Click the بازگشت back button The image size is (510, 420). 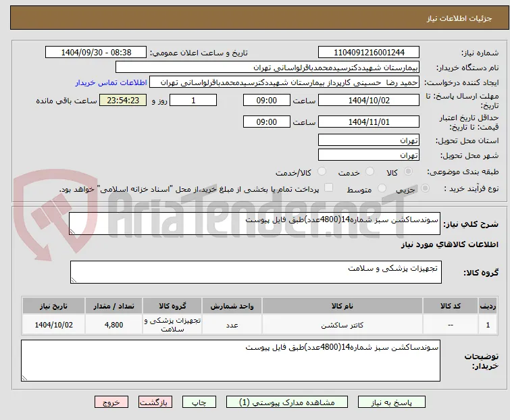155,402
